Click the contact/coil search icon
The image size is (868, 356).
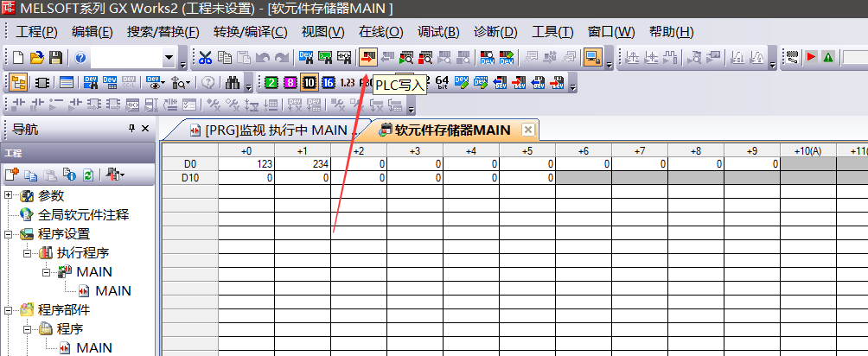[x=344, y=57]
